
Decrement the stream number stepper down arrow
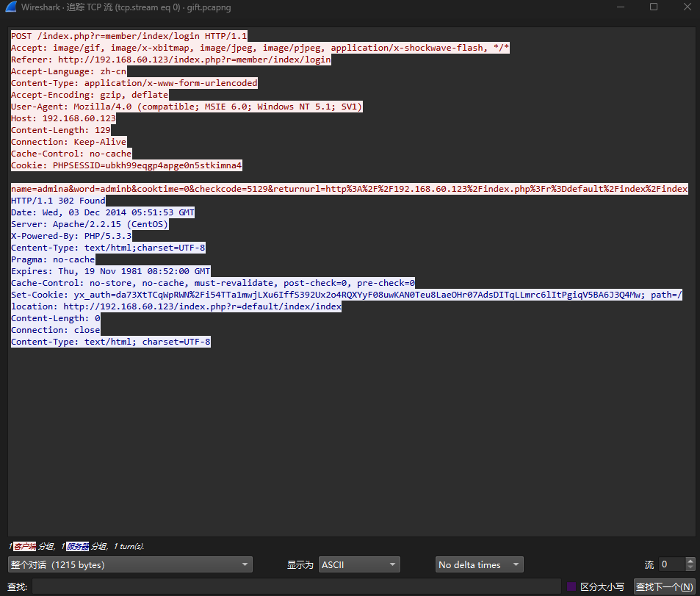[690, 568]
